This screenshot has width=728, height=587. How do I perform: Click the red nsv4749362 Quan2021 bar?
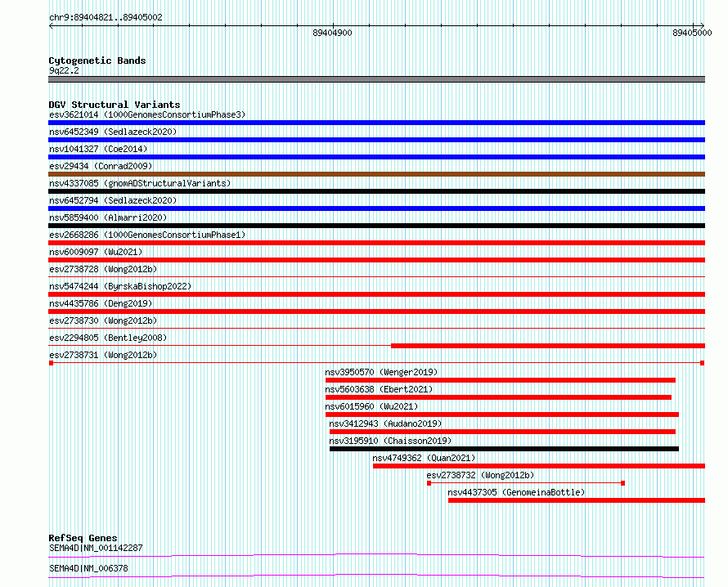click(539, 466)
